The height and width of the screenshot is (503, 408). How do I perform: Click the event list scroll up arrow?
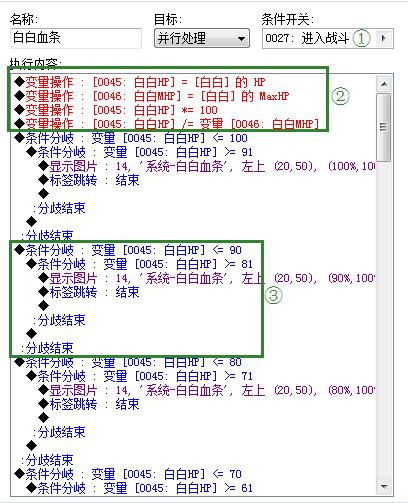[384, 84]
